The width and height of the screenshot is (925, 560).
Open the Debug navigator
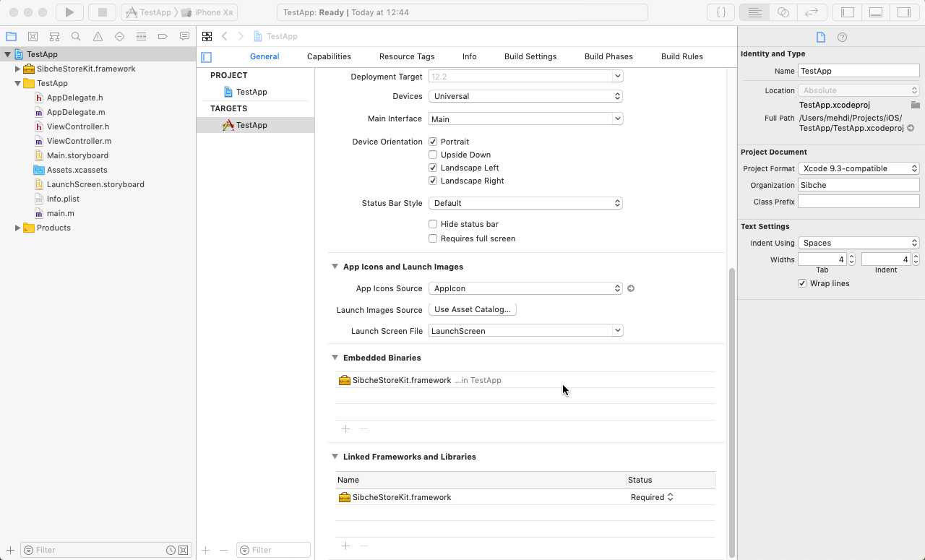(141, 36)
